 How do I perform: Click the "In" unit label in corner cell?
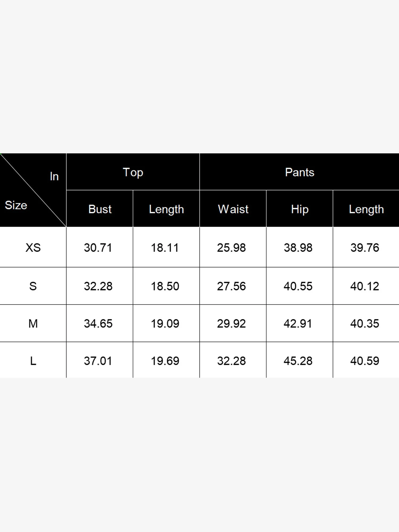click(x=54, y=176)
